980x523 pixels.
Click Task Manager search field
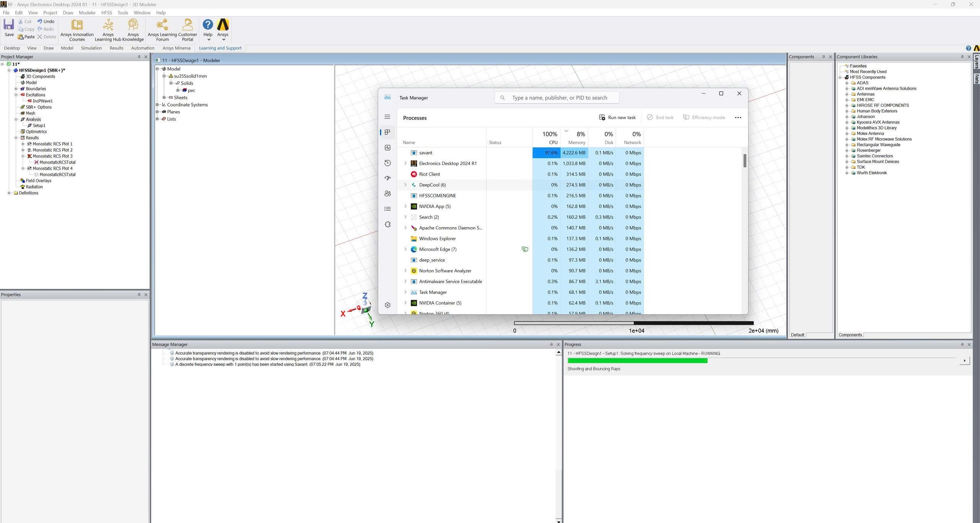(x=557, y=98)
